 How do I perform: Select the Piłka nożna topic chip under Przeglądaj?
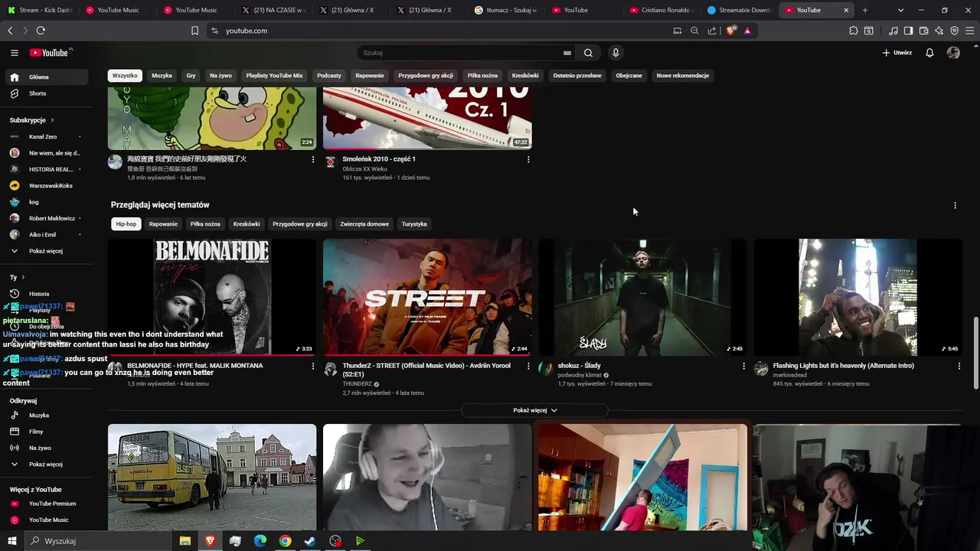(x=205, y=224)
